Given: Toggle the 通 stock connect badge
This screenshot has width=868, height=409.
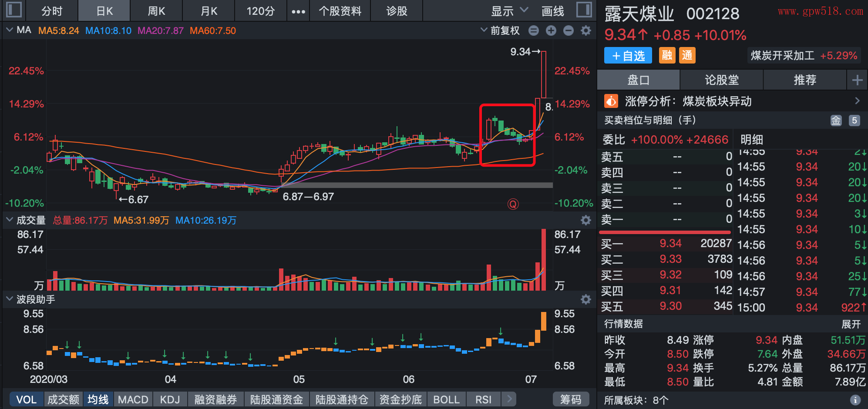Looking at the screenshot, I should pyautogui.click(x=687, y=55).
